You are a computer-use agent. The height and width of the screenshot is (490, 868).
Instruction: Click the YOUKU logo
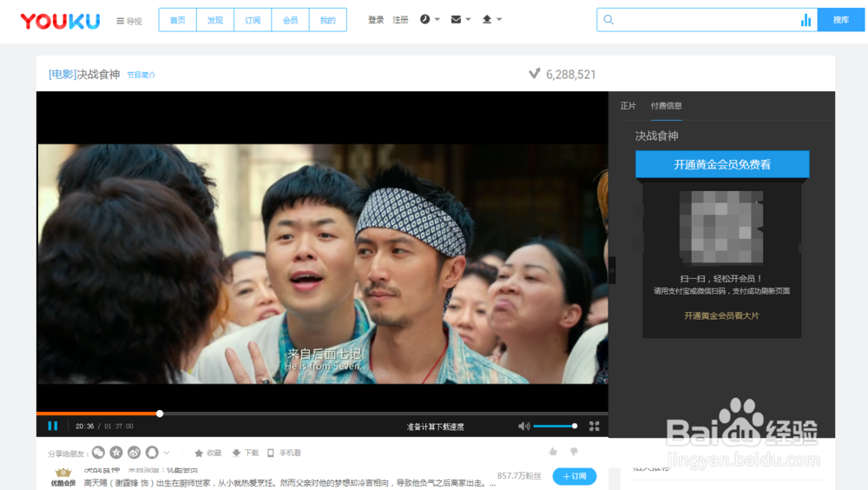coord(61,21)
